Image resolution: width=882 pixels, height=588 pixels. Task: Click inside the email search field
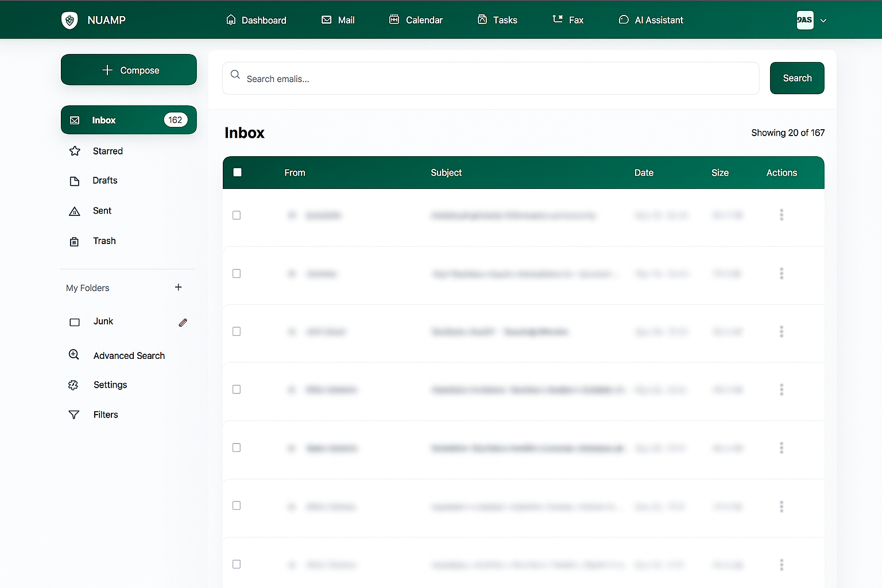click(490, 78)
